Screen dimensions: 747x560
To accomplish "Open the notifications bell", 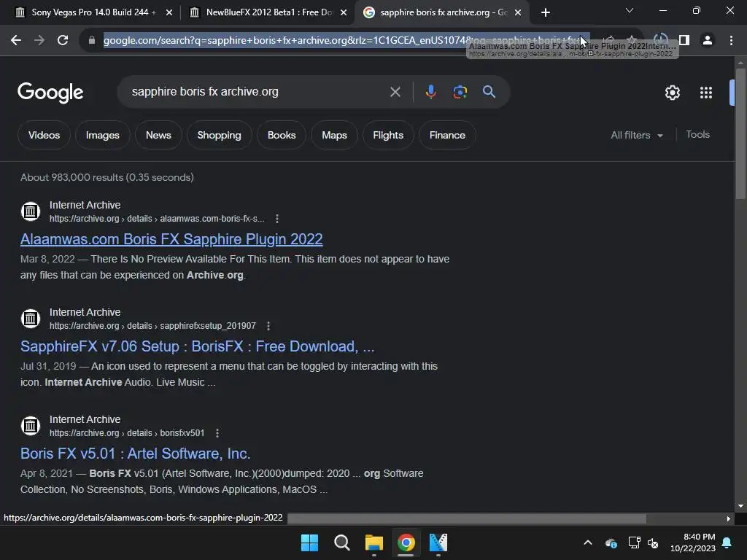I will (727, 542).
